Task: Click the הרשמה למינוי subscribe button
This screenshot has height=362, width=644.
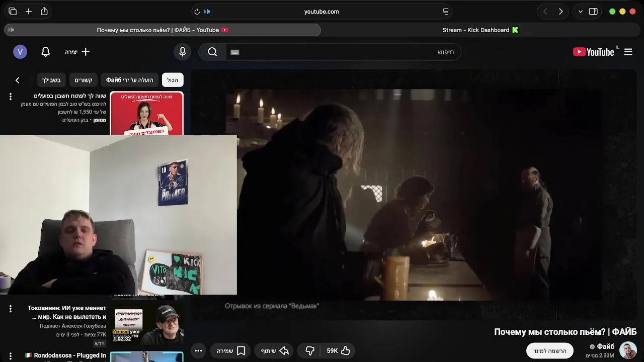Action: pyautogui.click(x=550, y=351)
